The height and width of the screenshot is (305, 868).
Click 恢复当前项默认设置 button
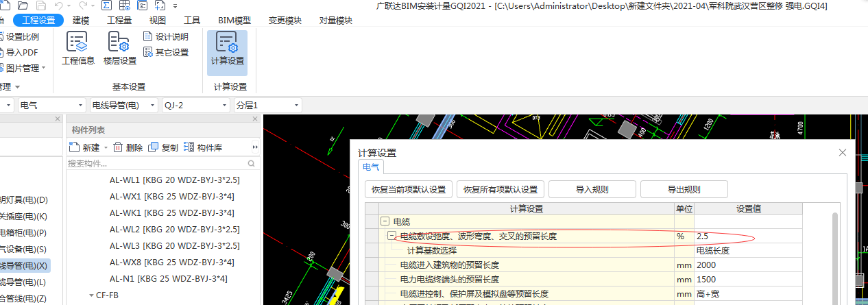pos(409,189)
